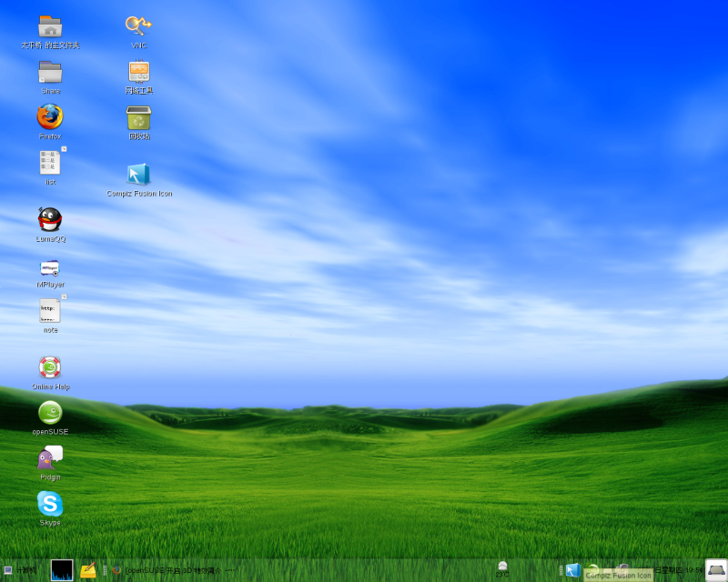This screenshot has width=728, height=582.
Task: Open the Firefox desktop icon
Action: tap(50, 117)
